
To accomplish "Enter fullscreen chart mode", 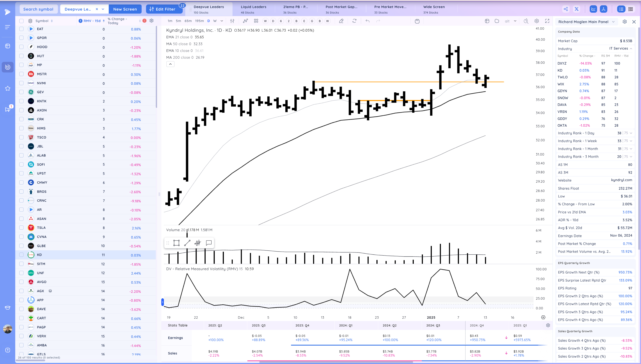I will (x=547, y=21).
